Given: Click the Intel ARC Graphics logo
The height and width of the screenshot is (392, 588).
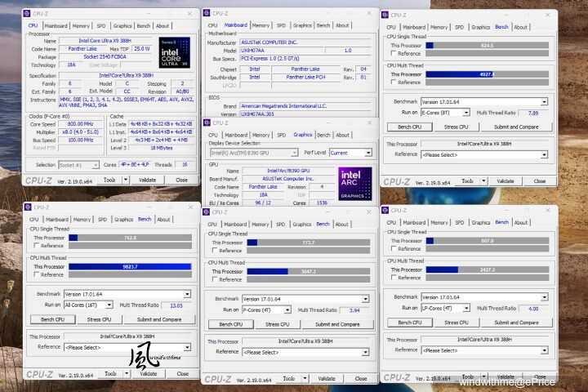Looking at the screenshot, I should [x=354, y=184].
